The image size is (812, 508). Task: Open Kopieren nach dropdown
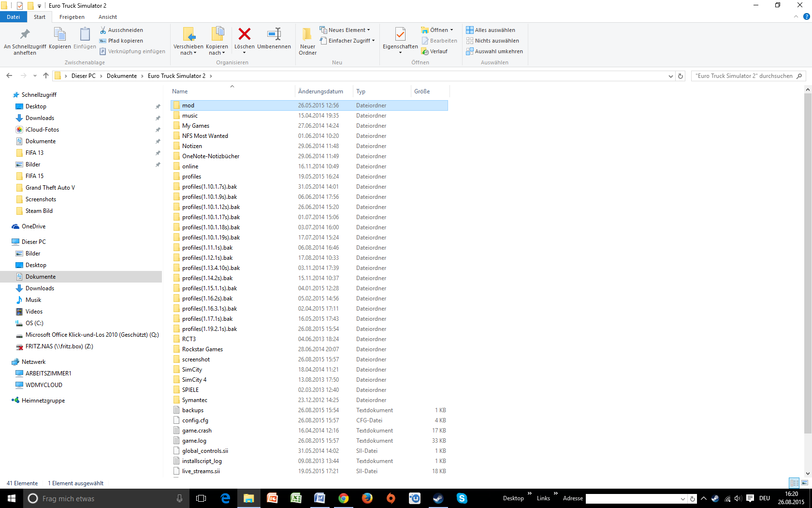(x=217, y=41)
